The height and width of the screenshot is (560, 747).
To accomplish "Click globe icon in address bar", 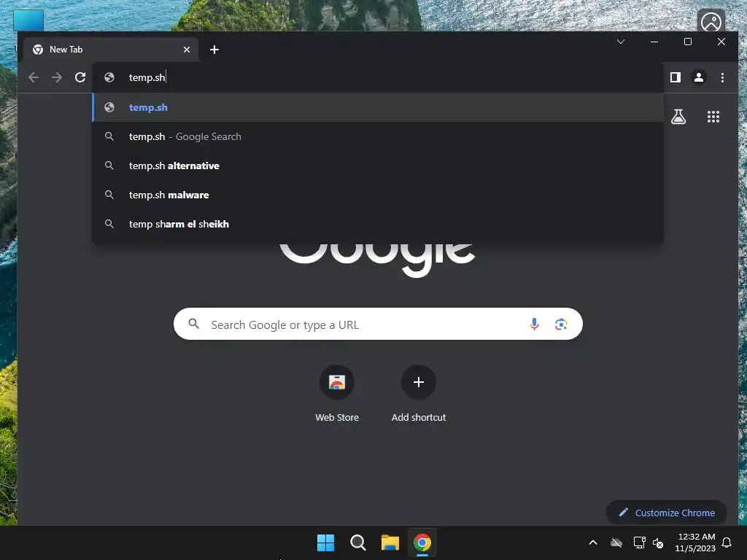I will pyautogui.click(x=109, y=77).
